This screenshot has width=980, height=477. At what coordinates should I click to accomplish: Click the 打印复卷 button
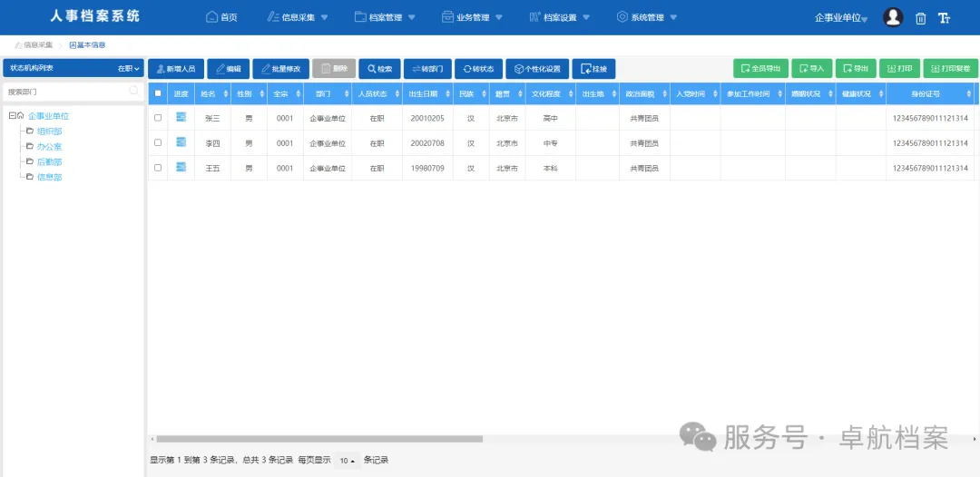pyautogui.click(x=950, y=69)
